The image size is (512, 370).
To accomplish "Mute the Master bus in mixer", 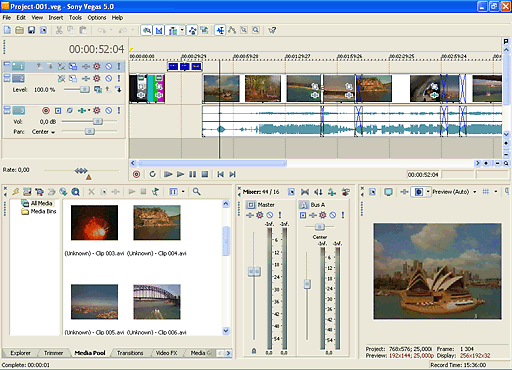I will 270,215.
